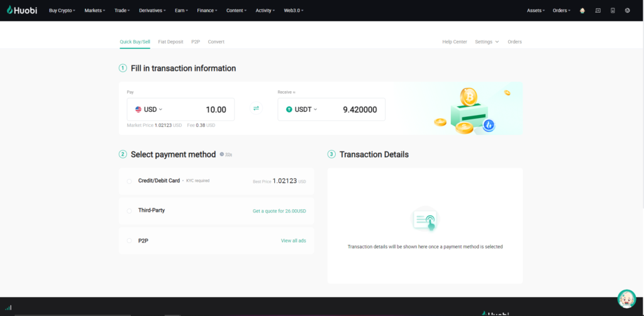Click the pay amount field showing 10.00
The width and height of the screenshot is (644, 316).
pos(201,109)
